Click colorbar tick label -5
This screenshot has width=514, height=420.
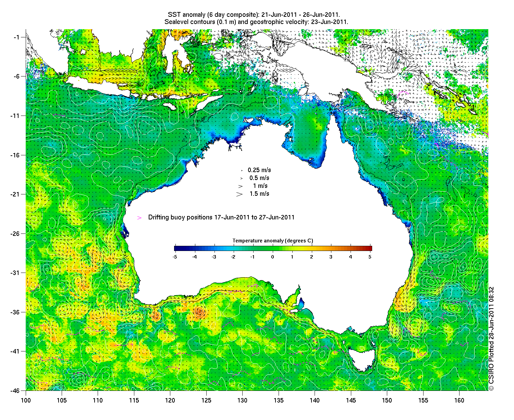175,256
